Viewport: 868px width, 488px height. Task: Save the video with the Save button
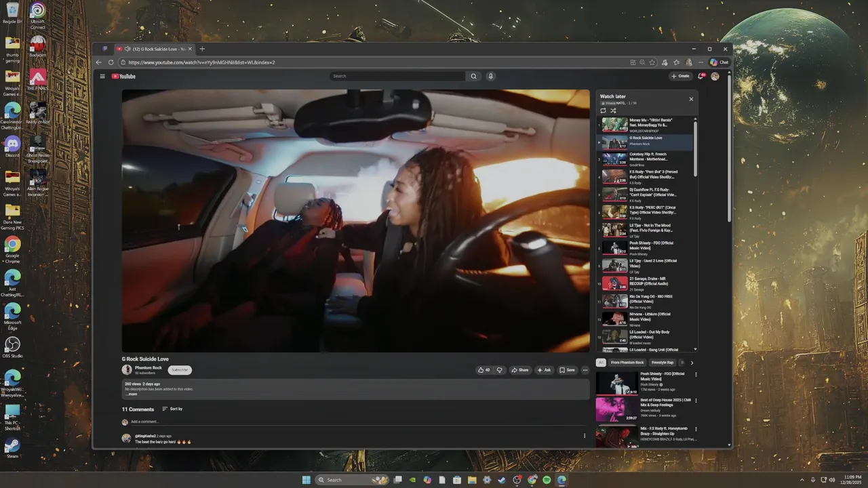tap(567, 370)
